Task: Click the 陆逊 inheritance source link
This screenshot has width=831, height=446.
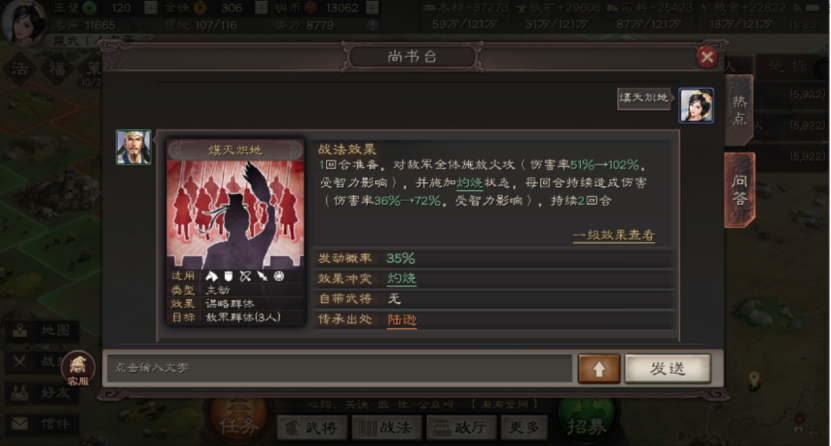Action: tap(402, 319)
